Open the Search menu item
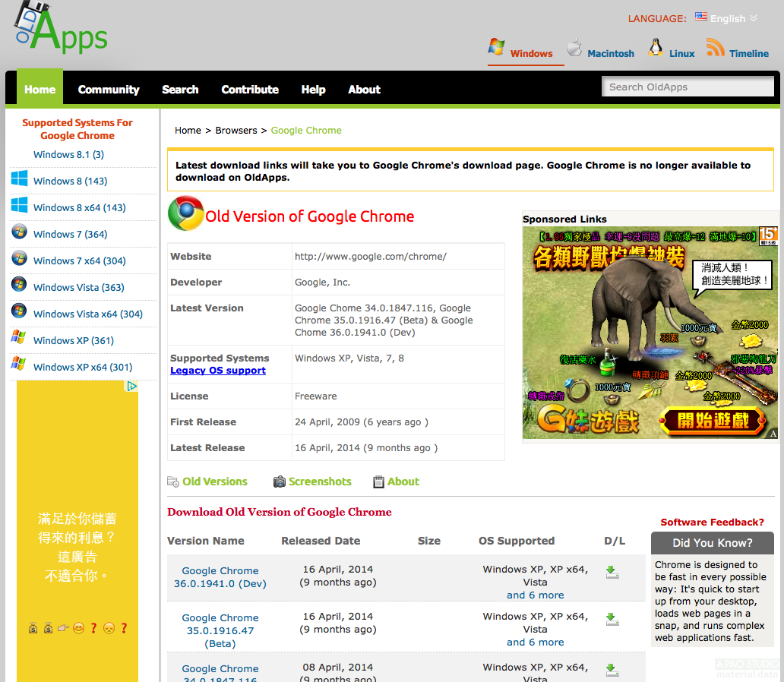Image resolution: width=784 pixels, height=682 pixels. coord(180,90)
